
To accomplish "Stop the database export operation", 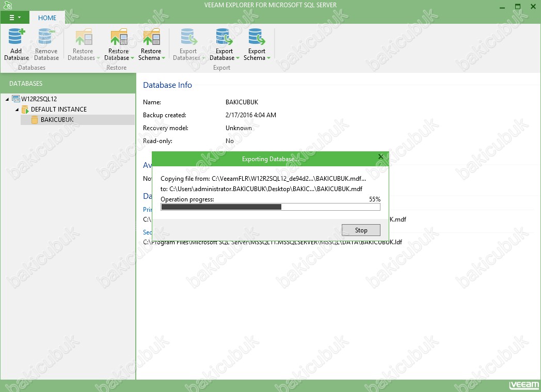I will [361, 230].
